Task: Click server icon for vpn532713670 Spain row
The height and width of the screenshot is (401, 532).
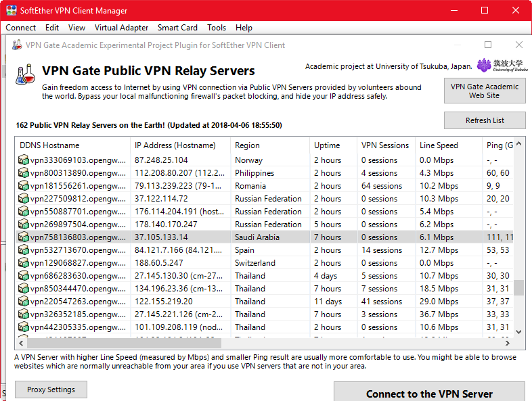Action: 24,250
